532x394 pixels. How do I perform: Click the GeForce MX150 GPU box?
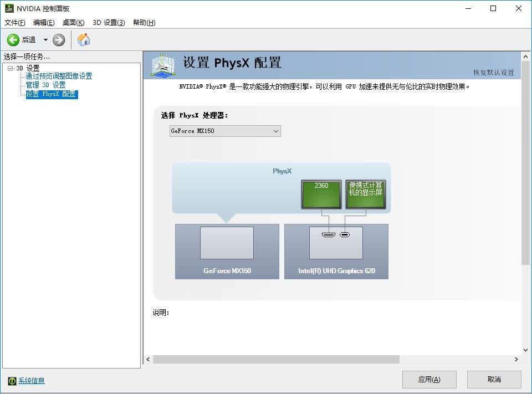click(227, 252)
